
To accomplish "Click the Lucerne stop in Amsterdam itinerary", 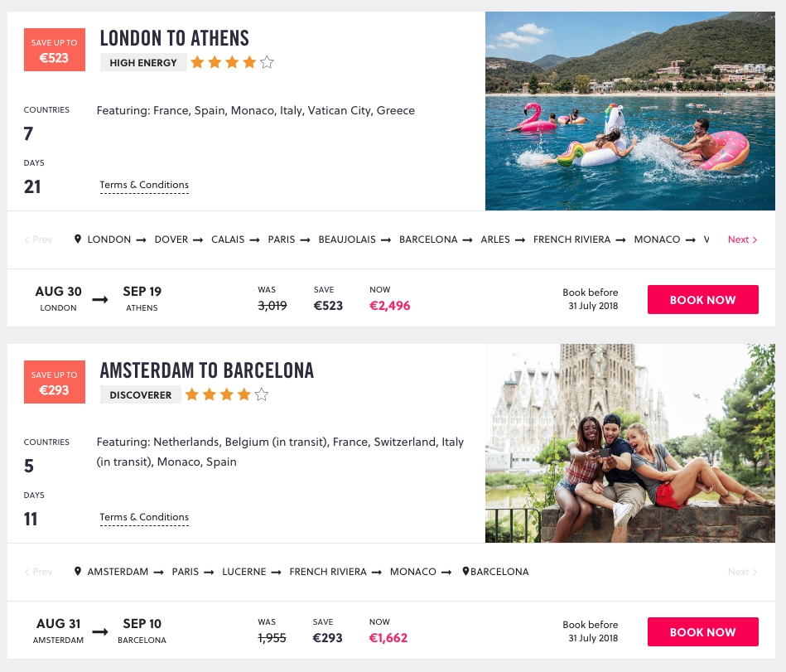I will point(244,572).
